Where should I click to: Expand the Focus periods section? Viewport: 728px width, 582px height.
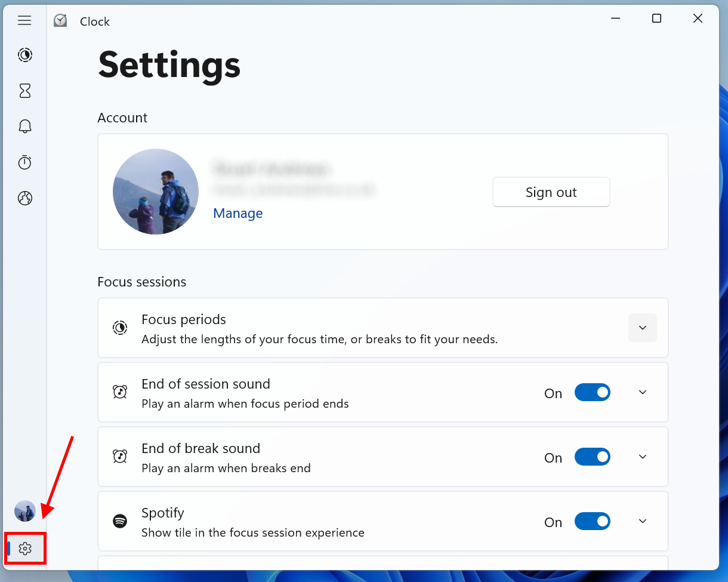click(x=642, y=328)
